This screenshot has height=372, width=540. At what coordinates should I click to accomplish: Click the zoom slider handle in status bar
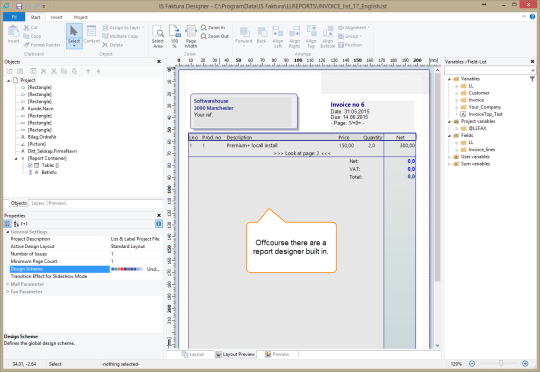pos(501,363)
